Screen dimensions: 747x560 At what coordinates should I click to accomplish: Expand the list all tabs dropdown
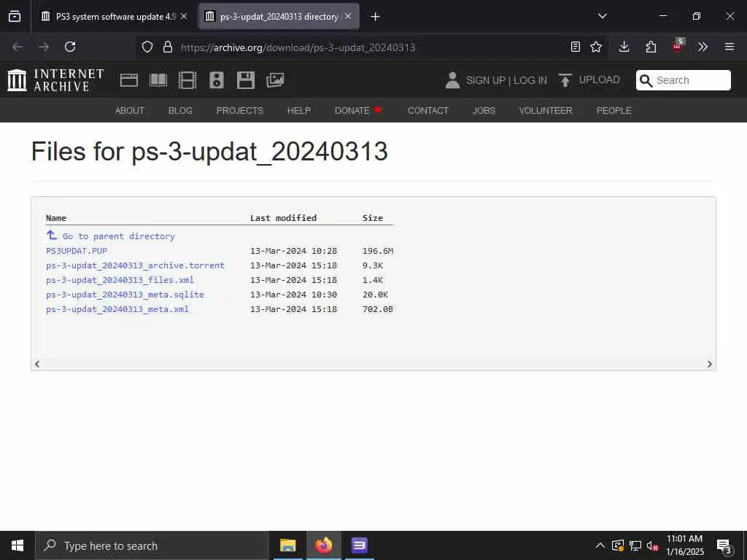click(x=602, y=16)
